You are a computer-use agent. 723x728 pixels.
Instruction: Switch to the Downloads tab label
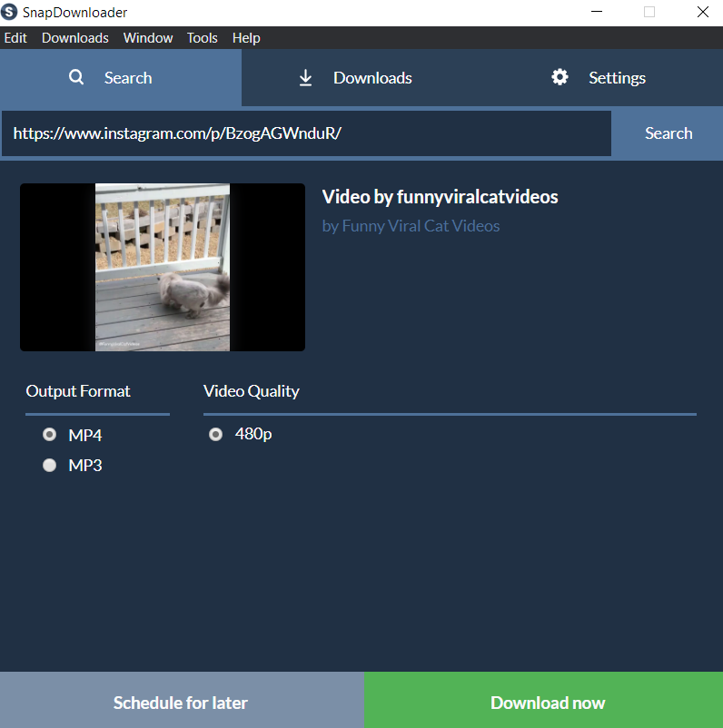[x=372, y=78]
